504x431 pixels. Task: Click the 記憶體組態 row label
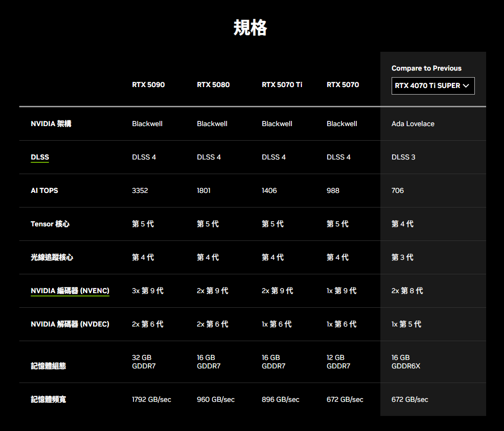48,366
